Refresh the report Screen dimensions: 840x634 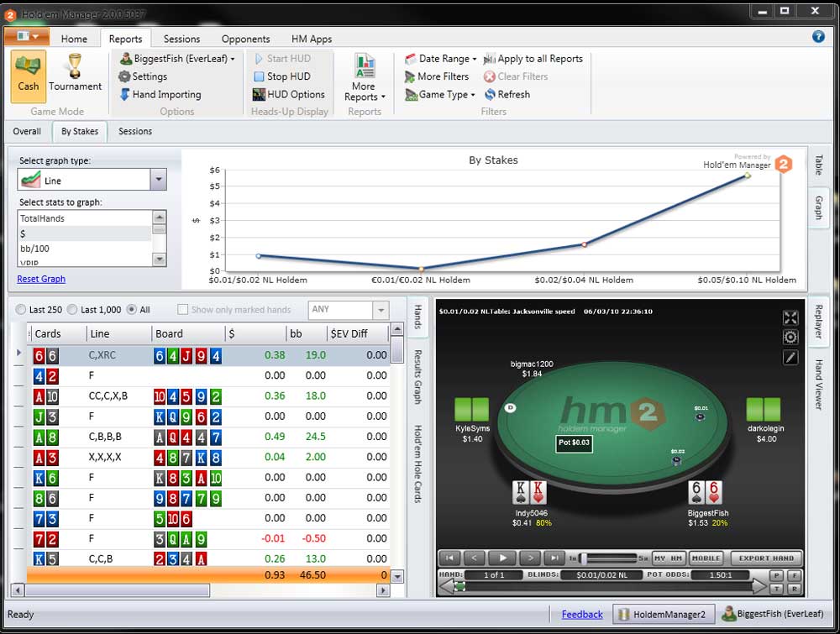click(507, 95)
